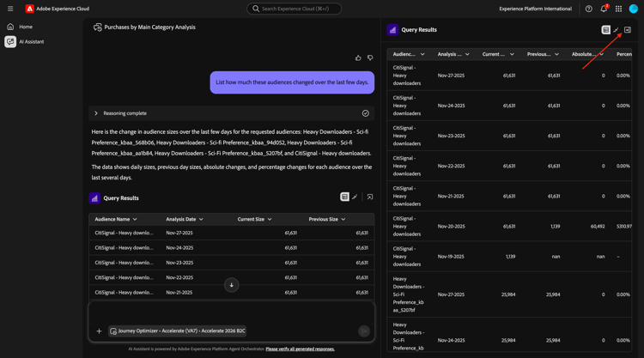Open Previous Size column dropdown in chat table
644x358 pixels.
tap(343, 219)
